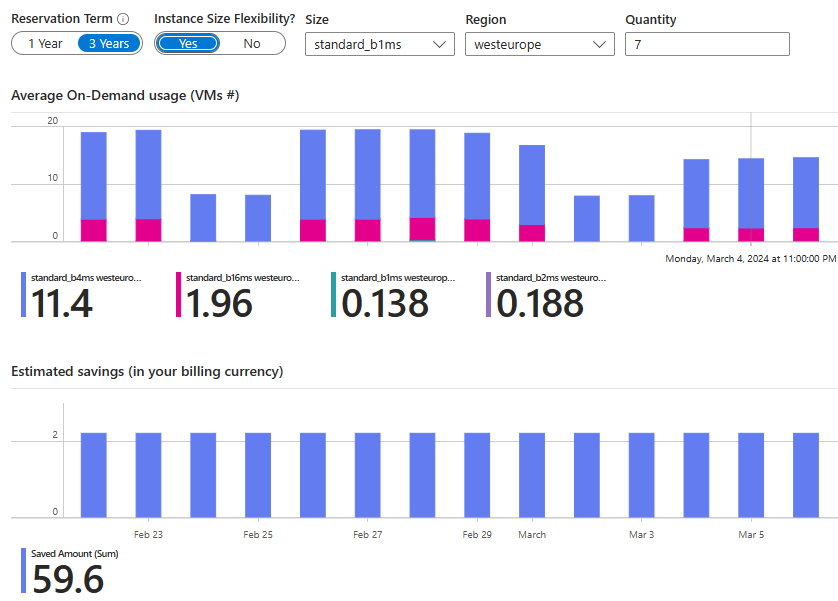
Task: Select the 3 Years reservation term
Action: (x=109, y=43)
